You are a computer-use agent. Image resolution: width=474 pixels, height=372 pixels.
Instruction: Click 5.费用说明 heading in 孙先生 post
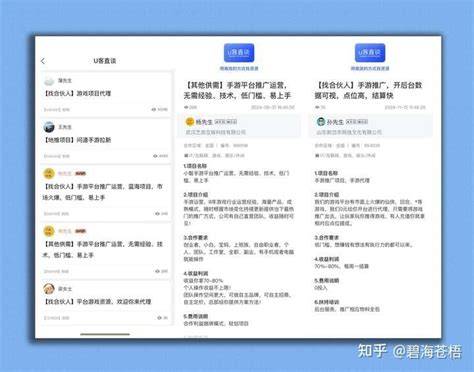click(x=327, y=281)
